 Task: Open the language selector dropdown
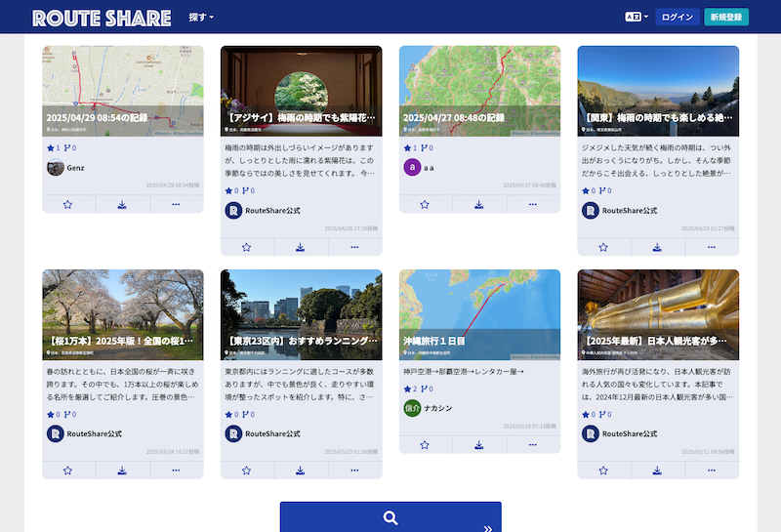[x=637, y=17]
